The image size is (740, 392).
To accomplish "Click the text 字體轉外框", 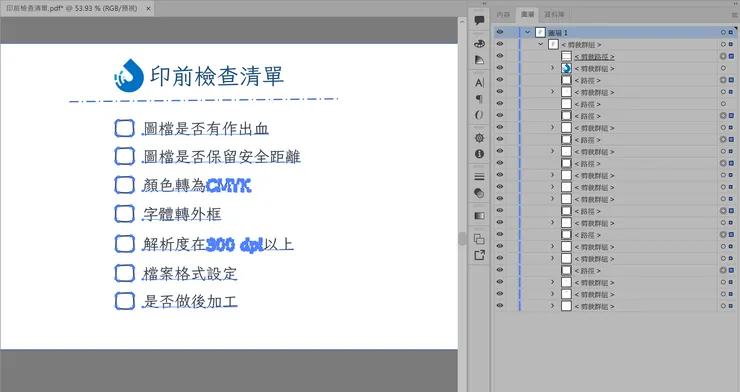I will click(x=182, y=214).
